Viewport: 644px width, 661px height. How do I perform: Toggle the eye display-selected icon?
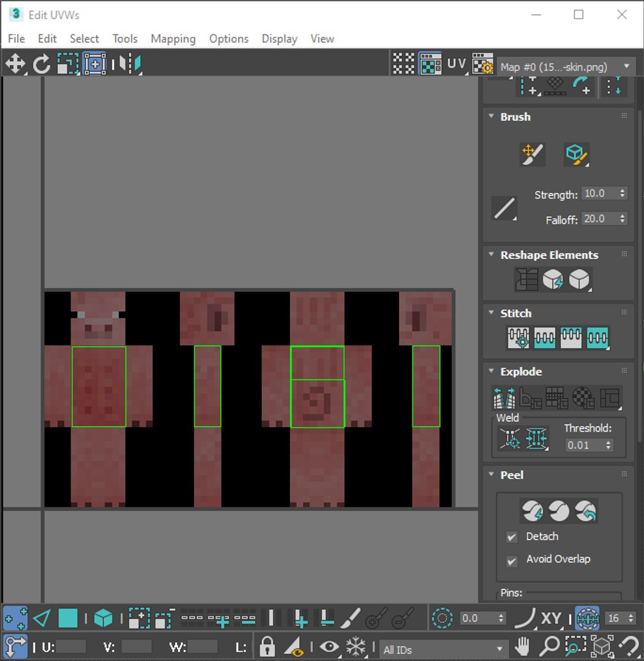329,646
